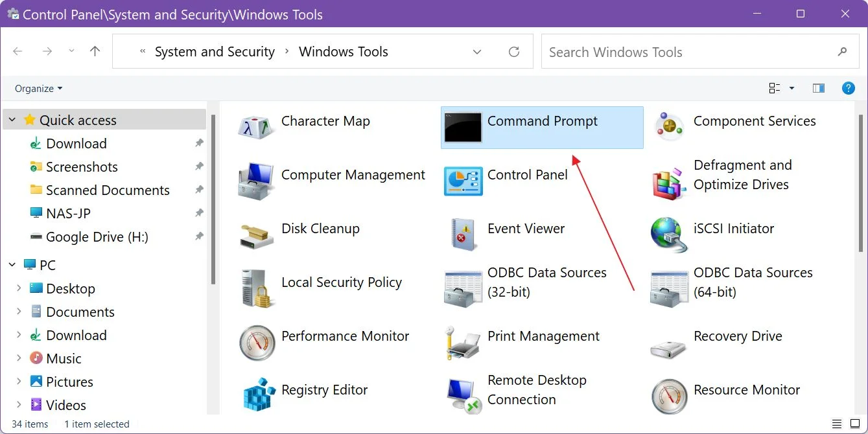Collapse the Quick access section
The image size is (868, 434).
point(12,120)
